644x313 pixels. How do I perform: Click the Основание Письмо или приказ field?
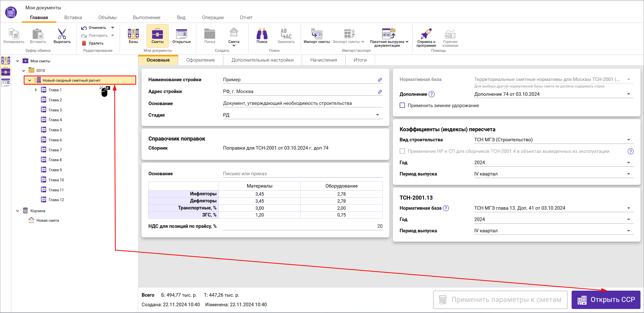tap(302, 174)
